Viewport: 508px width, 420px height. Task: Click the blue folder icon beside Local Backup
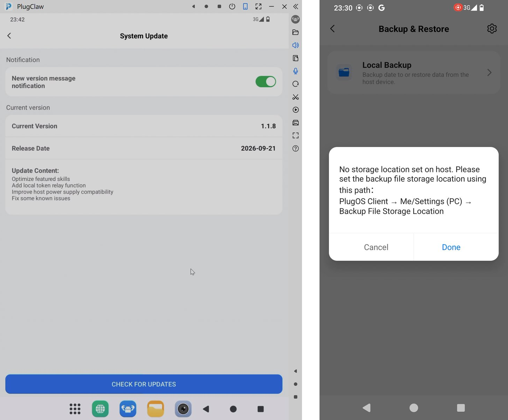(344, 72)
